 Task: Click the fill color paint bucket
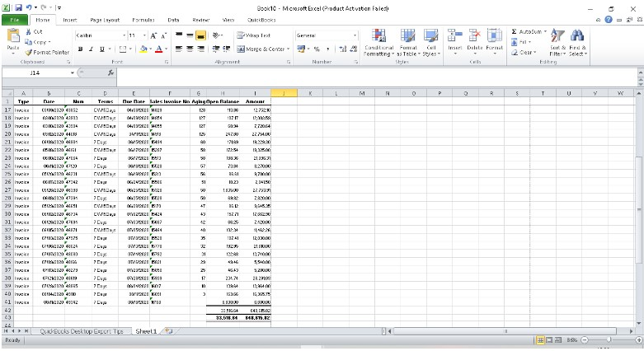(x=143, y=49)
